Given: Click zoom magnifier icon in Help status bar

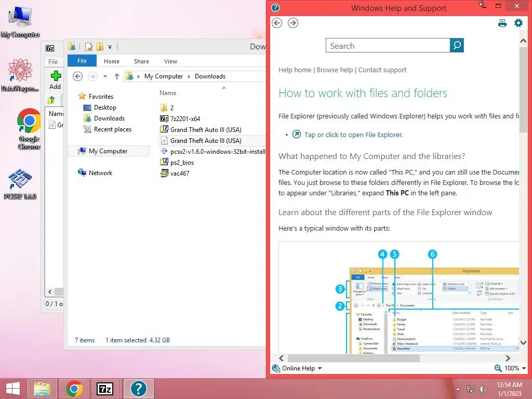Looking at the screenshot, I should pos(498,368).
